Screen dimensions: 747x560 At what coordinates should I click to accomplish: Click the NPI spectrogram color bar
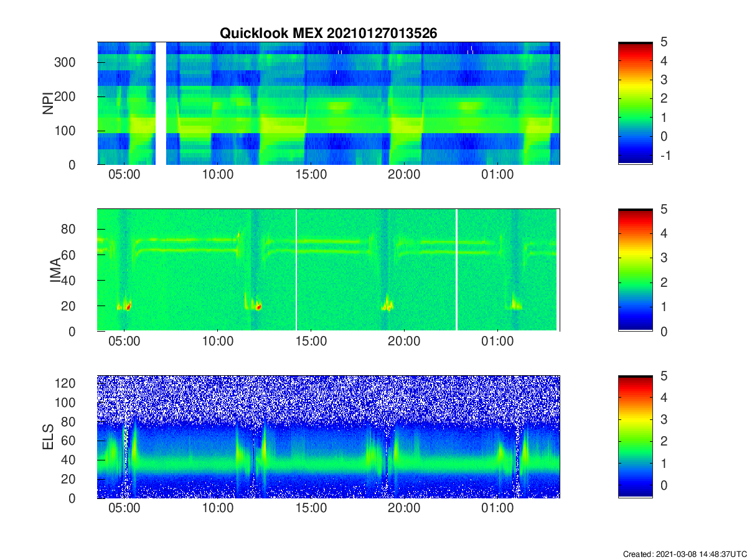(x=635, y=103)
